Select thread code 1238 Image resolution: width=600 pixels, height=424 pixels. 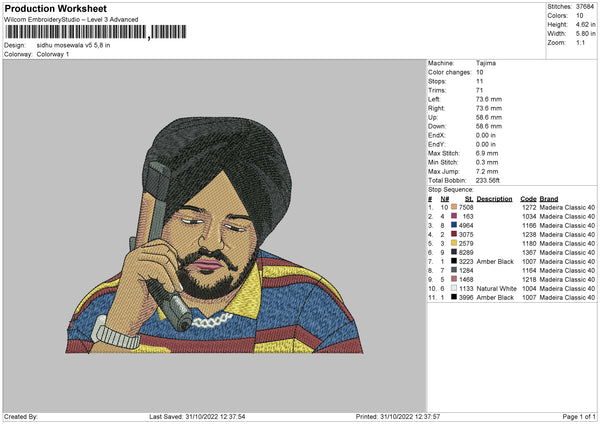529,235
